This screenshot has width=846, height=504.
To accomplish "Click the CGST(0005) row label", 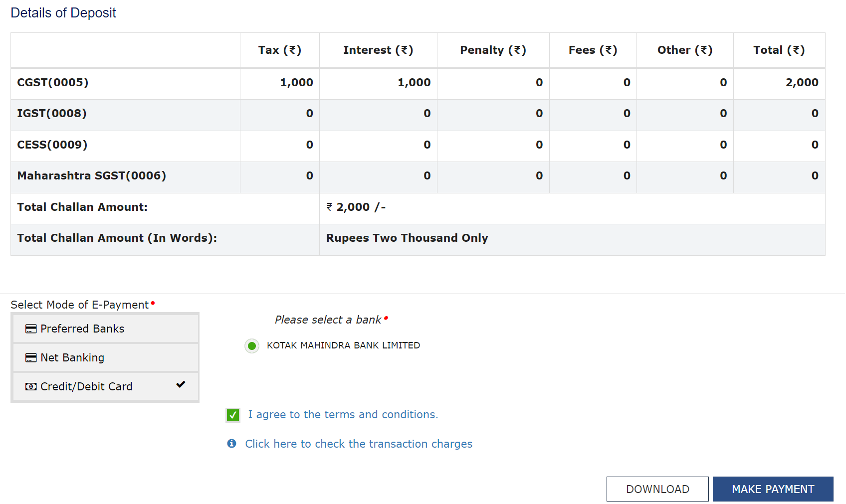I will coord(53,83).
